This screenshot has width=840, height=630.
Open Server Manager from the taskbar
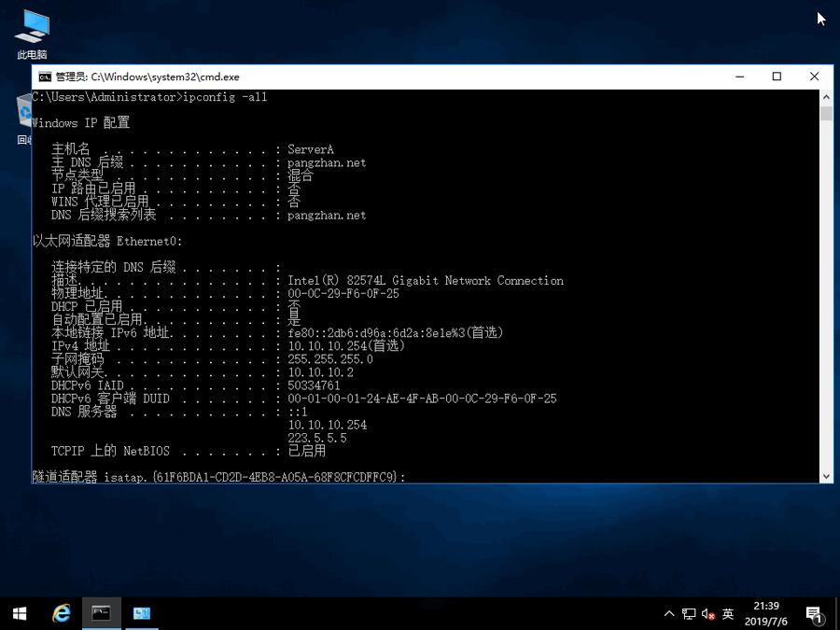(141, 613)
